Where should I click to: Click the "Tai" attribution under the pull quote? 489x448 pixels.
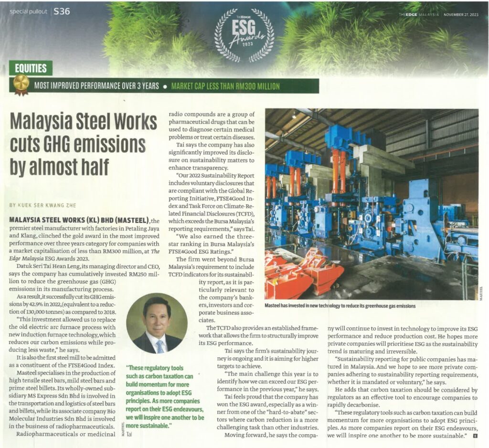click(129, 434)
